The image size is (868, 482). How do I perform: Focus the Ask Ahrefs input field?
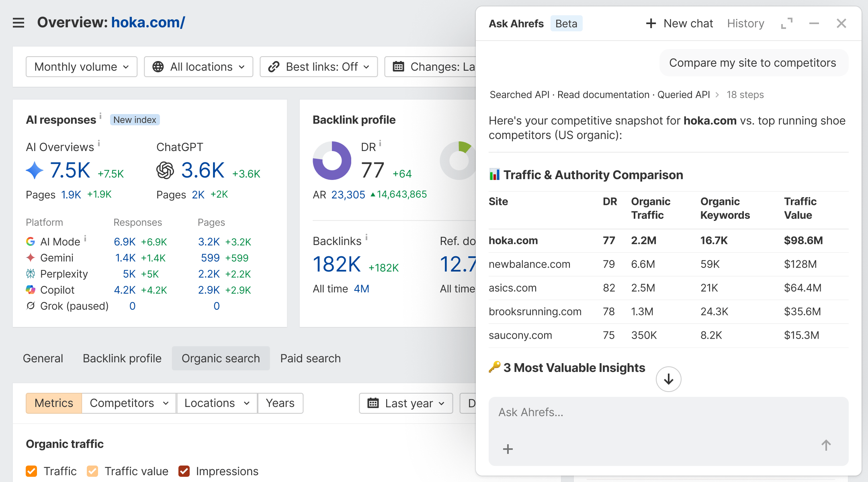pyautogui.click(x=669, y=413)
